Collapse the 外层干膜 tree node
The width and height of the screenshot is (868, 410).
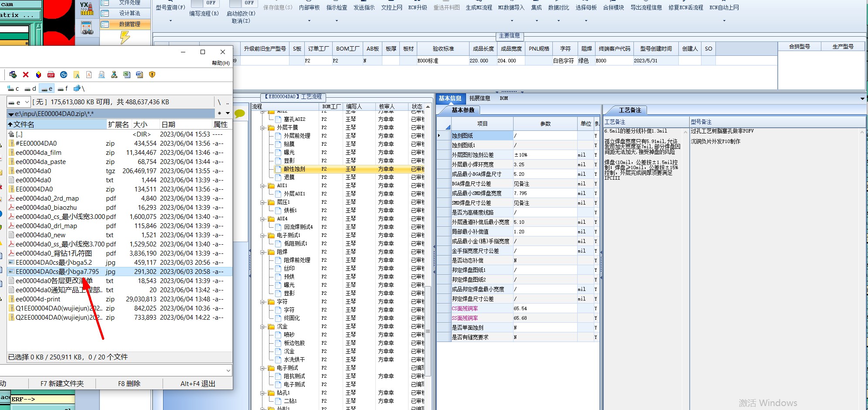(x=263, y=128)
